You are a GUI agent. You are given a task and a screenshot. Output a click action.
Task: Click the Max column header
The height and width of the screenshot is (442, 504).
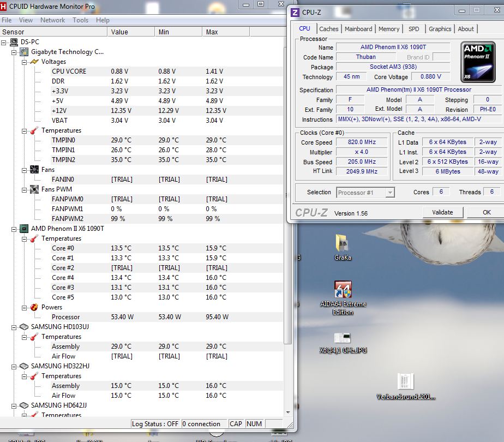(226, 32)
